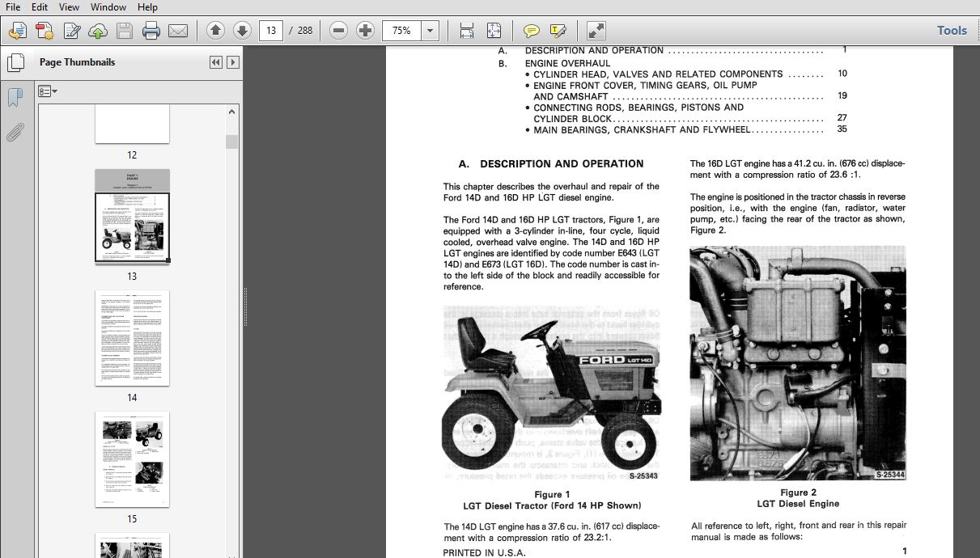This screenshot has width=980, height=558.
Task: Click the sticky note comment icon
Action: point(532,31)
